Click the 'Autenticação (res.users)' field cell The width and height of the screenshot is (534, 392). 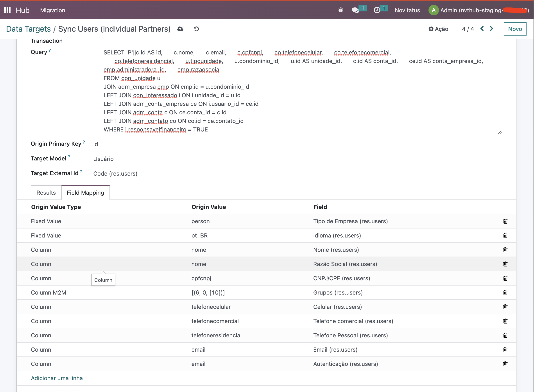point(346,363)
